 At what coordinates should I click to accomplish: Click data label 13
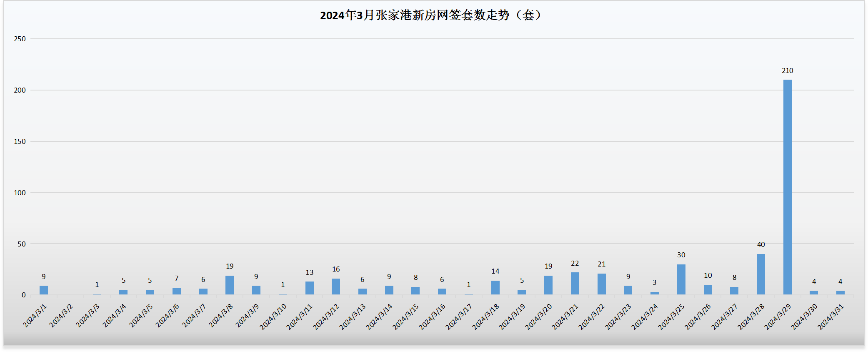pos(309,272)
